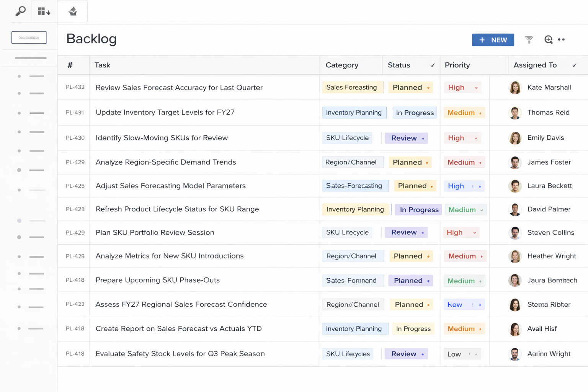Image resolution: width=588 pixels, height=392 pixels.
Task: Toggle the Assigned To column checkmark
Action: point(574,65)
